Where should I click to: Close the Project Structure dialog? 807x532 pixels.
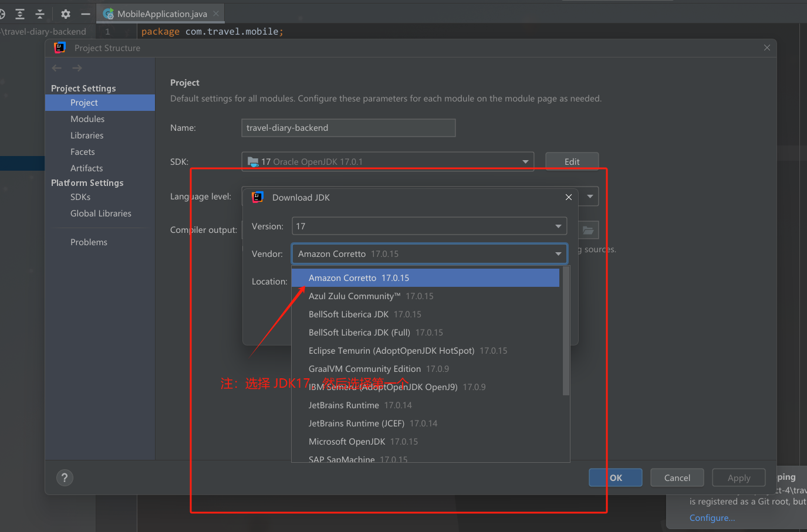click(767, 48)
